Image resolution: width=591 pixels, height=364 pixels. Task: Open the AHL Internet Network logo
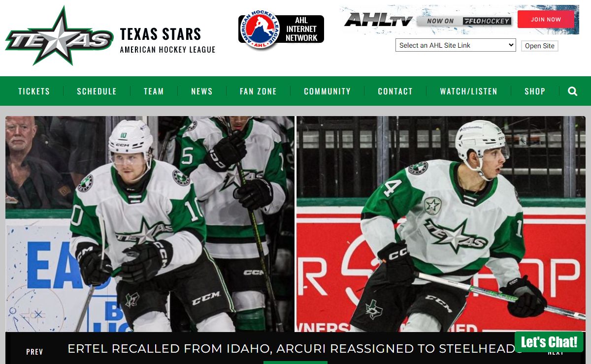click(281, 29)
